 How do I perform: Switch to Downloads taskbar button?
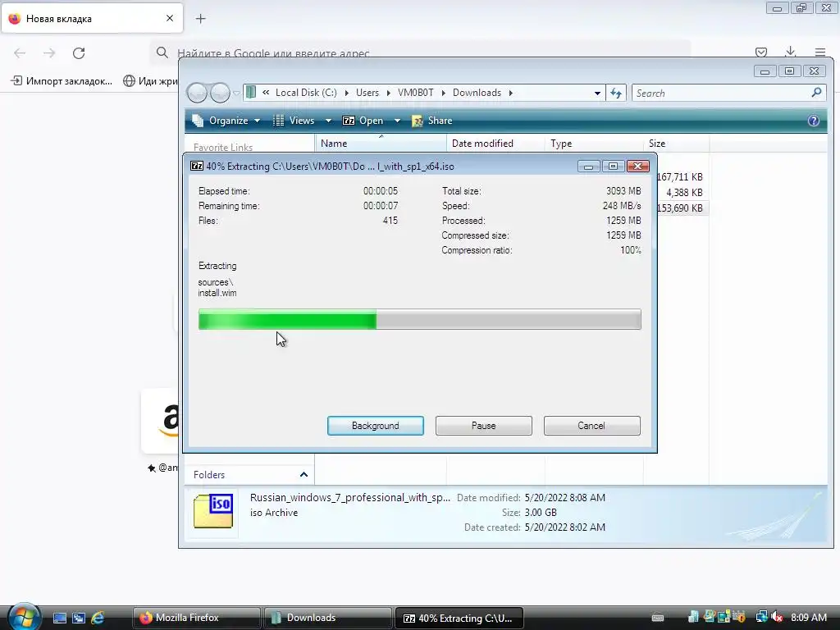click(x=328, y=618)
